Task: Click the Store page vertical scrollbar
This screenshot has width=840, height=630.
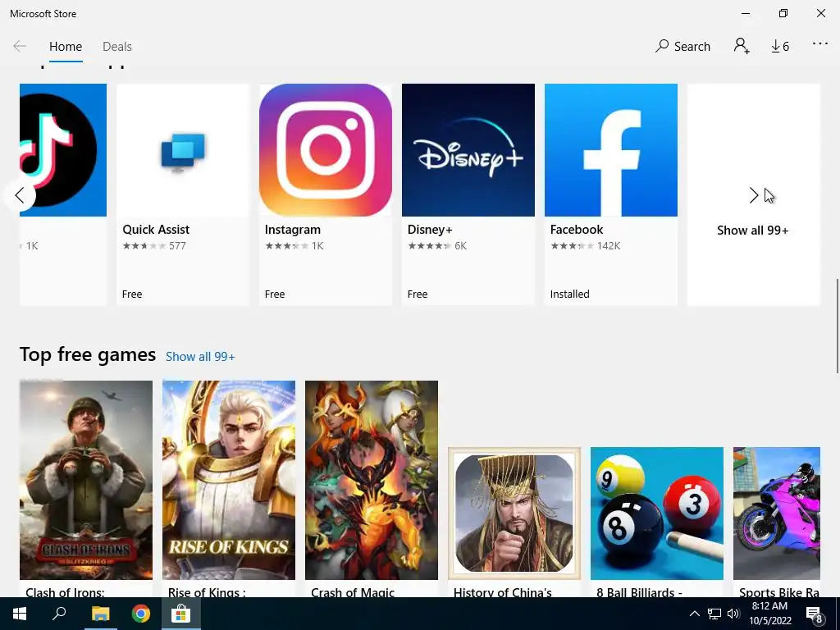Action: click(836, 326)
